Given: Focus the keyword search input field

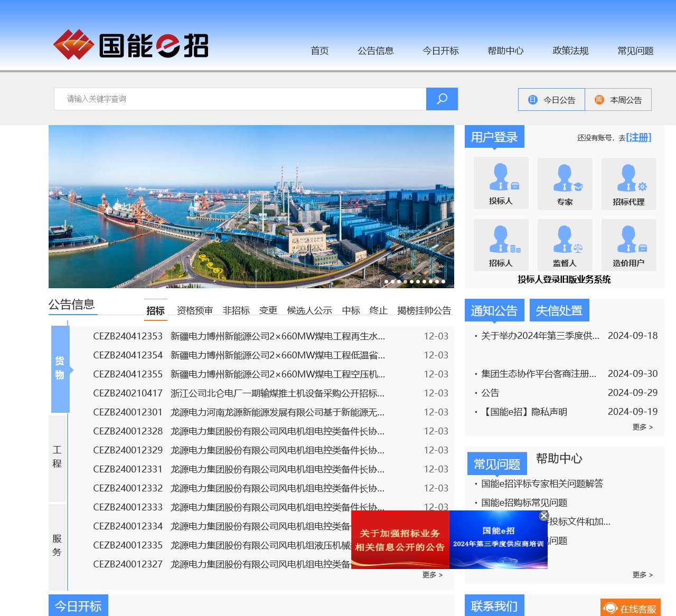Looking at the screenshot, I should (240, 99).
